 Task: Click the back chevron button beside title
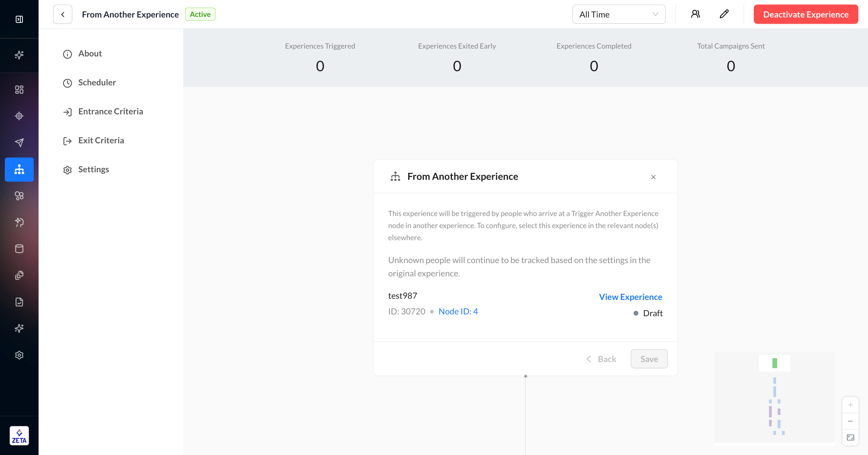click(63, 14)
